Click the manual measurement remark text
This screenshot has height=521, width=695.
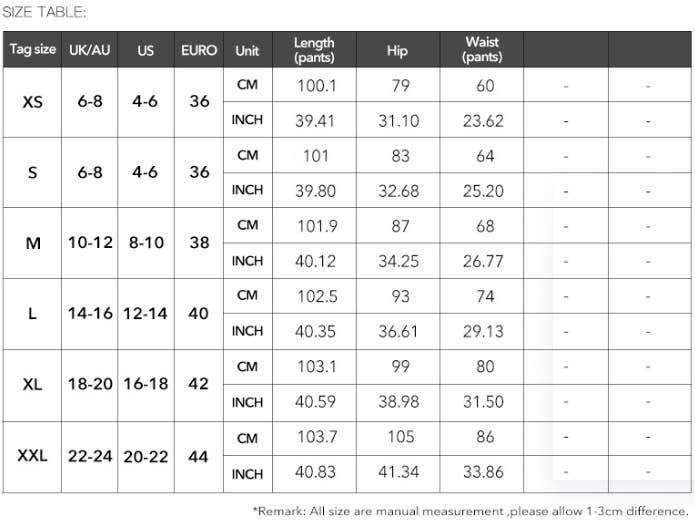point(470,510)
